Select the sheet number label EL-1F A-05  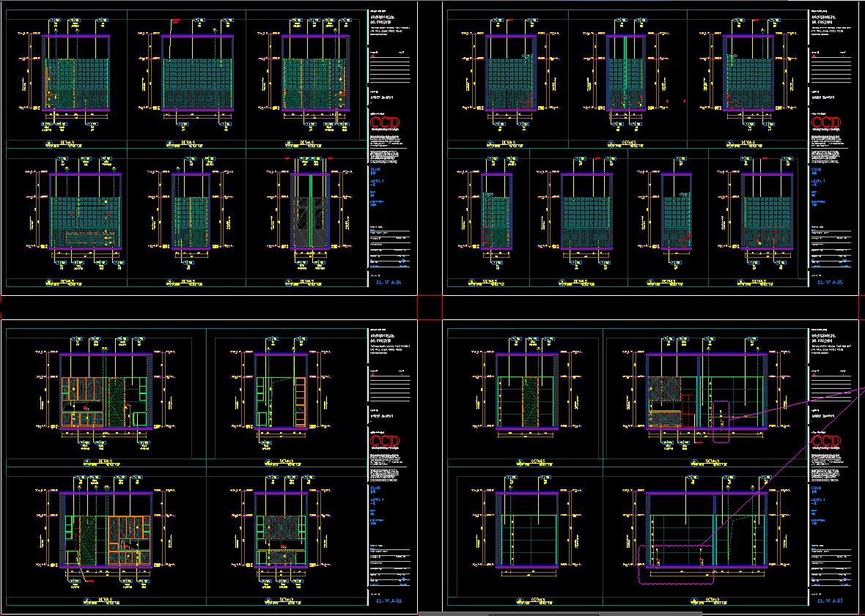pos(831,282)
